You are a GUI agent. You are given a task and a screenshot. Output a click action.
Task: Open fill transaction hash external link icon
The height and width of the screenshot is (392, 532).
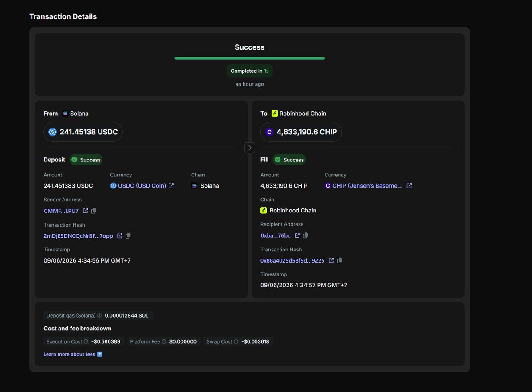tap(331, 260)
